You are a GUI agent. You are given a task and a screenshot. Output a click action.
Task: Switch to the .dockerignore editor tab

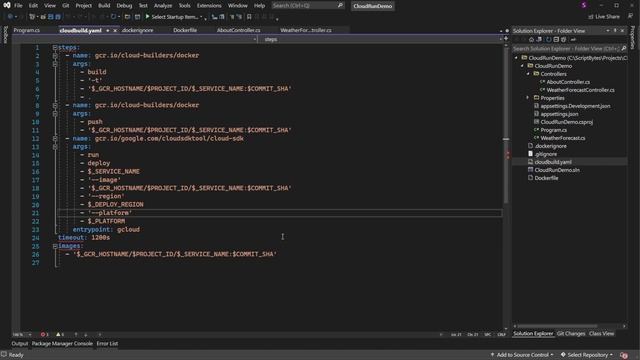tap(138, 30)
